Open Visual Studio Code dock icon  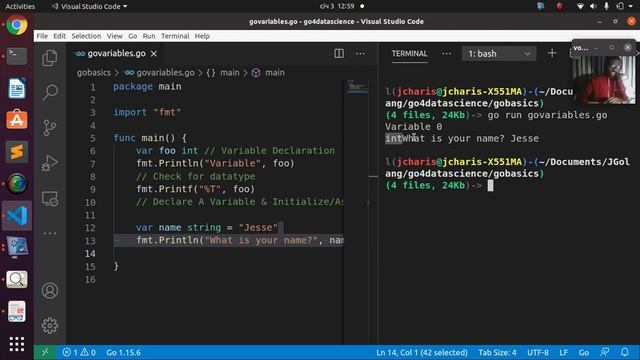click(17, 216)
